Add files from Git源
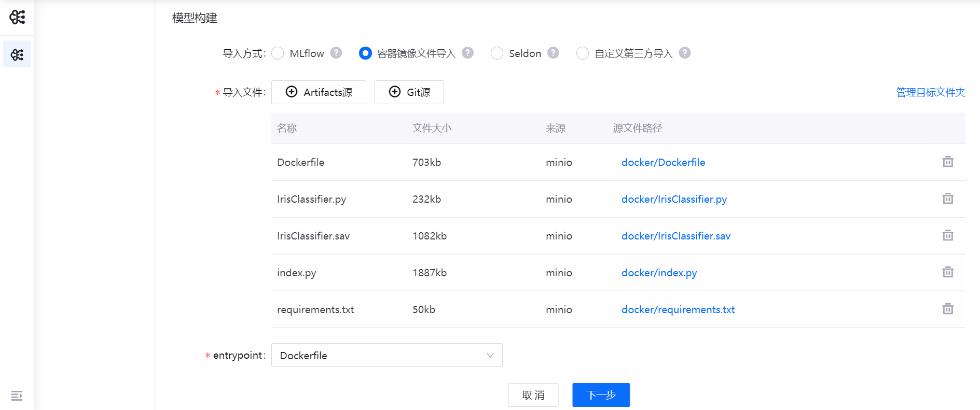 click(409, 92)
